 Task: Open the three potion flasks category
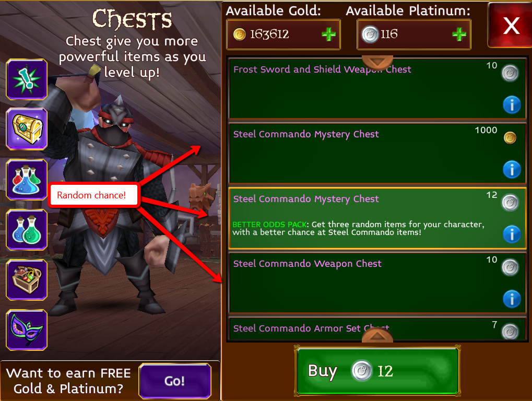pyautogui.click(x=27, y=179)
